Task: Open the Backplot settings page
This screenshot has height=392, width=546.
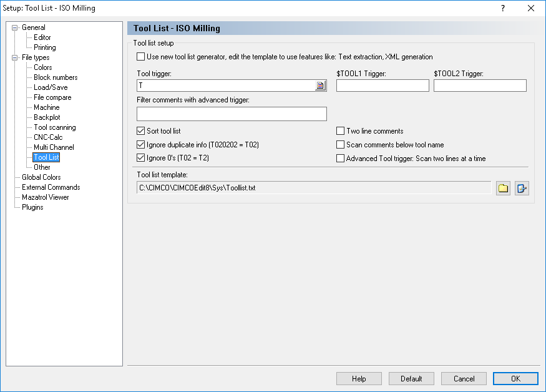Action: coord(47,117)
